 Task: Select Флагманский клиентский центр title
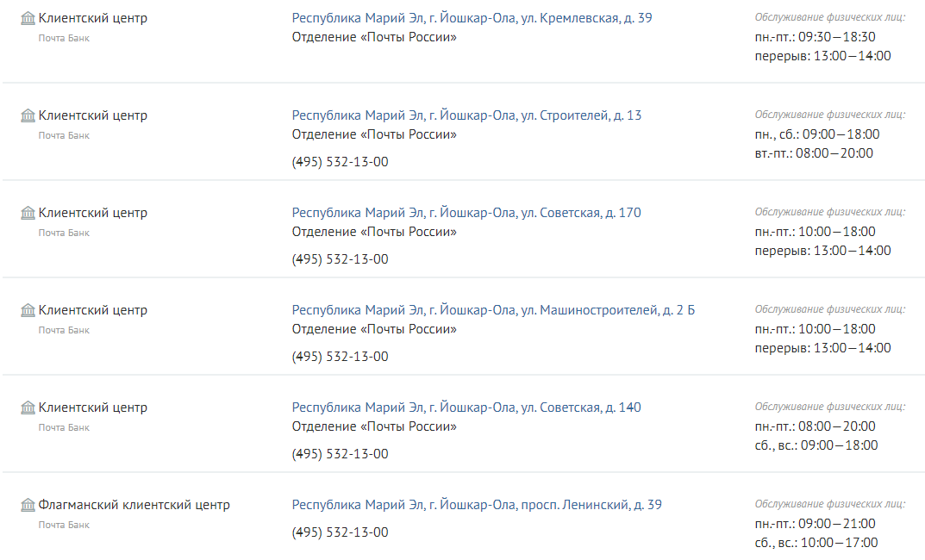pyautogui.click(x=134, y=505)
